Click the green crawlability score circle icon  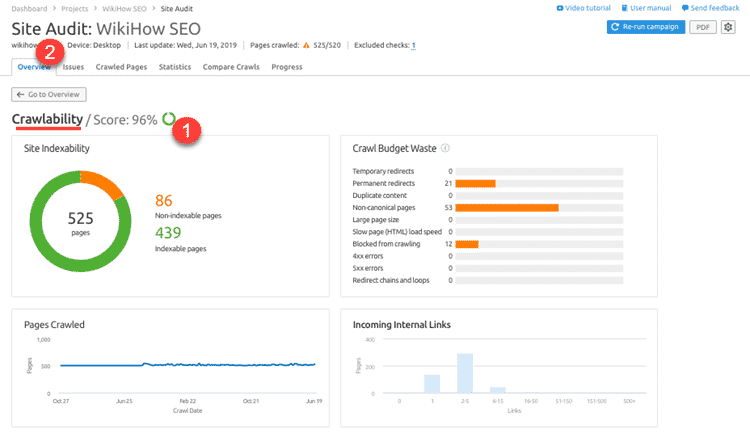coord(169,119)
